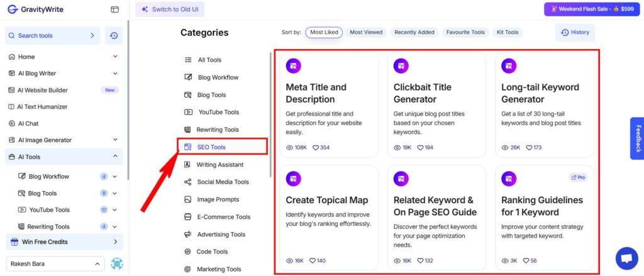The width and height of the screenshot is (644, 276).
Task: Click the Create Topical Map tool icon
Action: point(293,179)
